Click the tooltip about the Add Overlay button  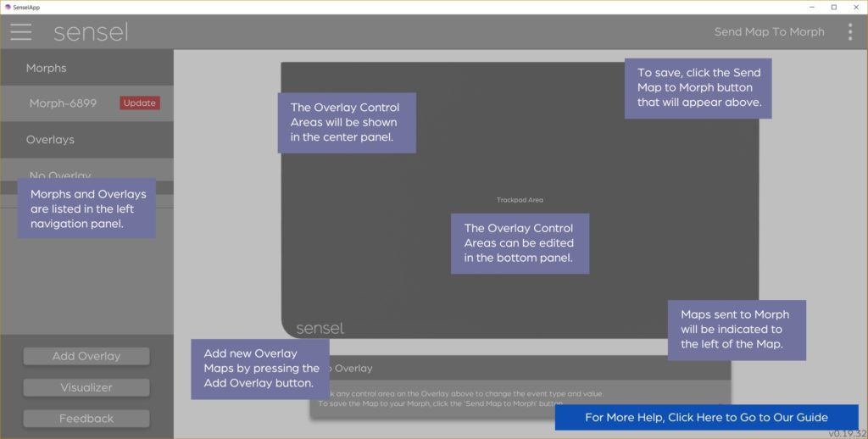(x=261, y=368)
